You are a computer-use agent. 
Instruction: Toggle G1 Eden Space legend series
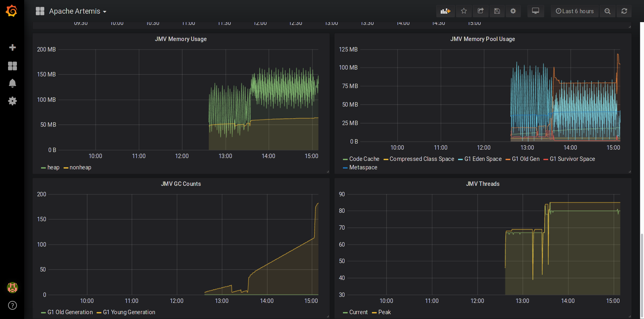click(483, 159)
